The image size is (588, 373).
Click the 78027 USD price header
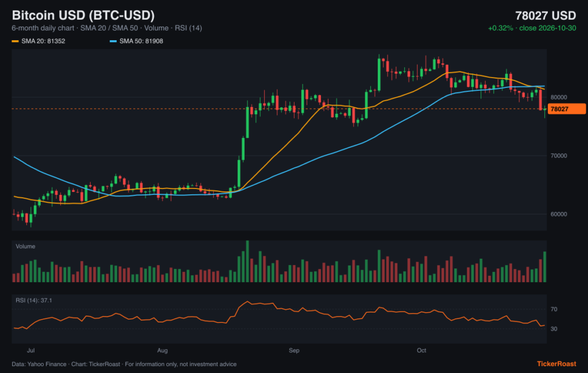[546, 16]
